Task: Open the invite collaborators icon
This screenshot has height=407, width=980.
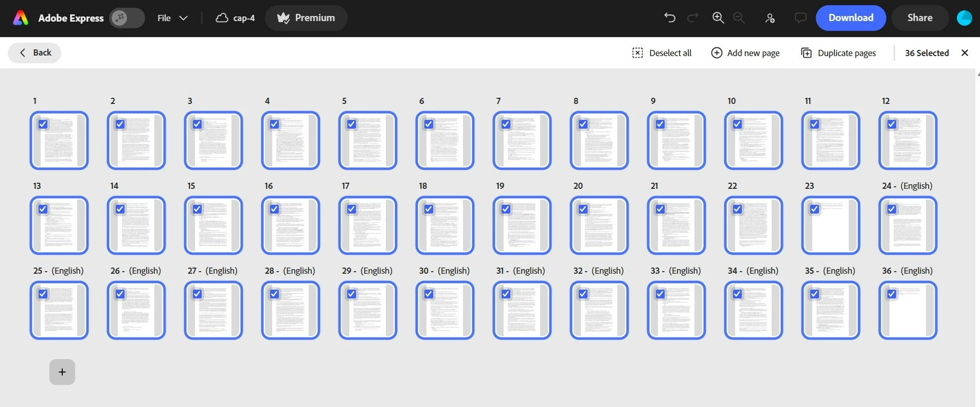Action: tap(770, 18)
